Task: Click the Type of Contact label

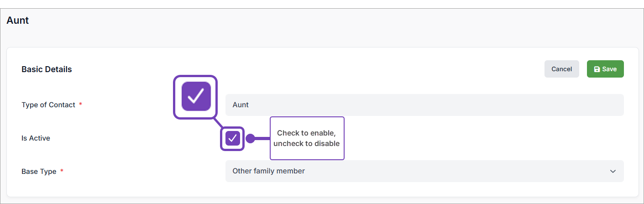Action: 48,105
